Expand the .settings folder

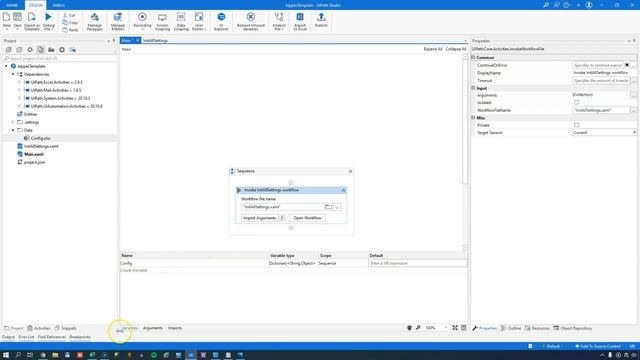tap(13, 122)
